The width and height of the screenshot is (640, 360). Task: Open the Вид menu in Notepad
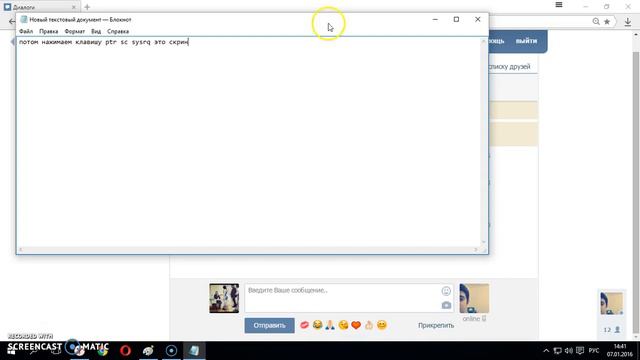(96, 31)
